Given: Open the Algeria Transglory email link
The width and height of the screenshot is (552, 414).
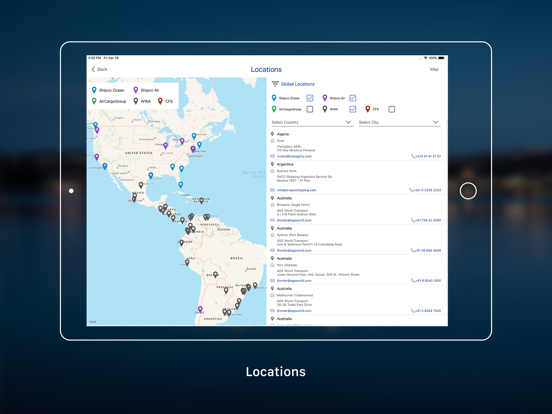Looking at the screenshot, I should pyautogui.click(x=294, y=156).
